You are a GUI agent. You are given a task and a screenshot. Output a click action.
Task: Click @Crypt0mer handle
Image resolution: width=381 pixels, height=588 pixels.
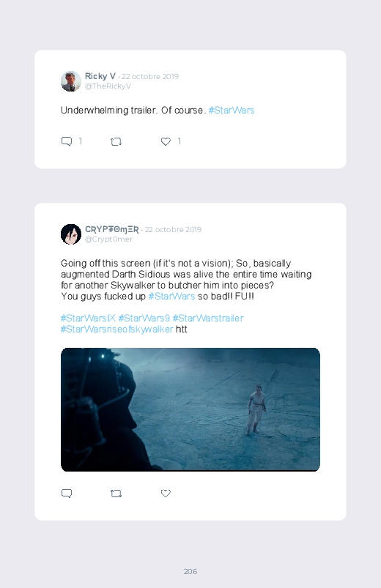108,239
